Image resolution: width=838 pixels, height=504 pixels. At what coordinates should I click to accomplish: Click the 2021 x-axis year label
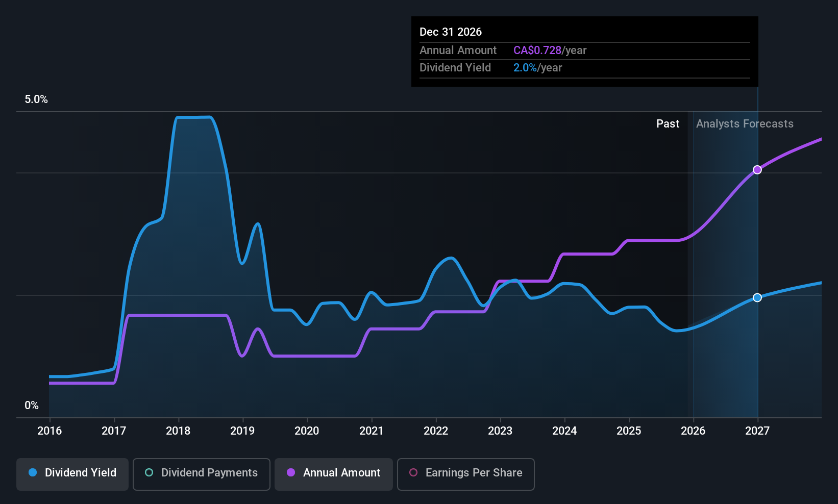click(371, 431)
